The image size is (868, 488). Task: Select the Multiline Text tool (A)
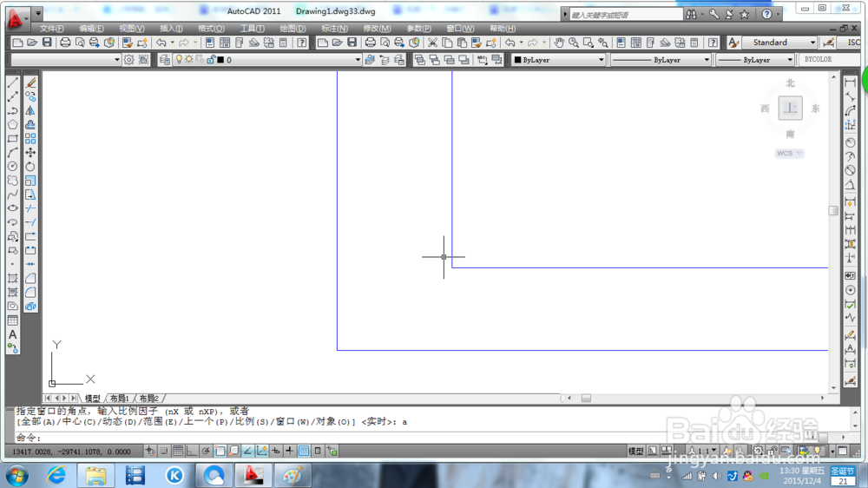[x=13, y=334]
